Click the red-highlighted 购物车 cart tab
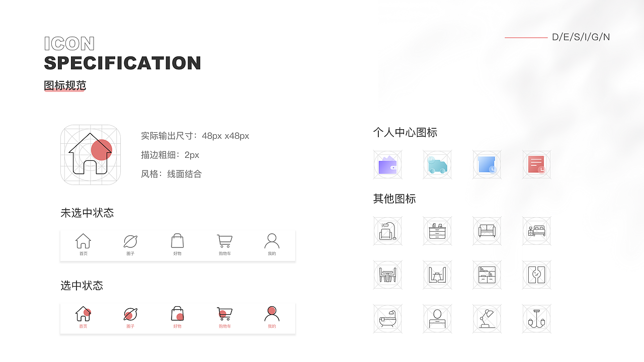The width and height of the screenshot is (644, 362). coord(224,318)
